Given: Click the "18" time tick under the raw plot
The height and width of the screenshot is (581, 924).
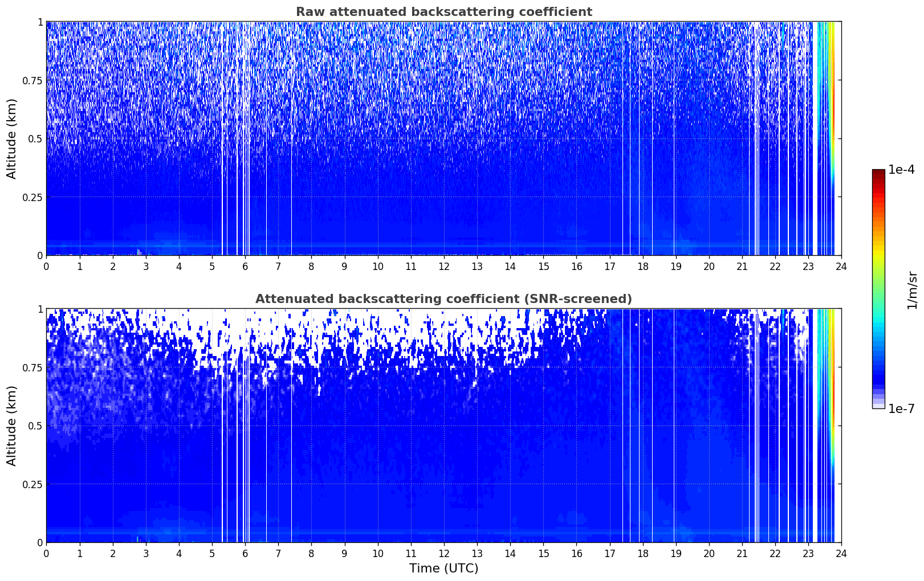Looking at the screenshot, I should 642,266.
